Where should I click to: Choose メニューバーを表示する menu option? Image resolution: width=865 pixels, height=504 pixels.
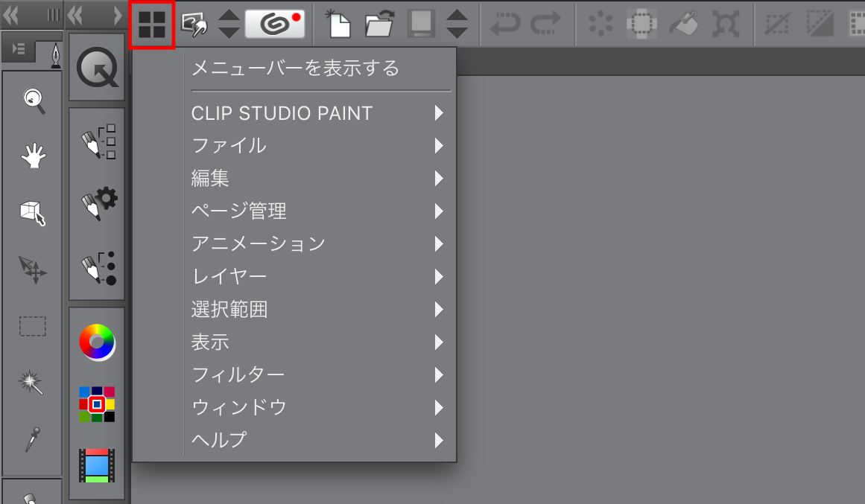pyautogui.click(x=295, y=69)
